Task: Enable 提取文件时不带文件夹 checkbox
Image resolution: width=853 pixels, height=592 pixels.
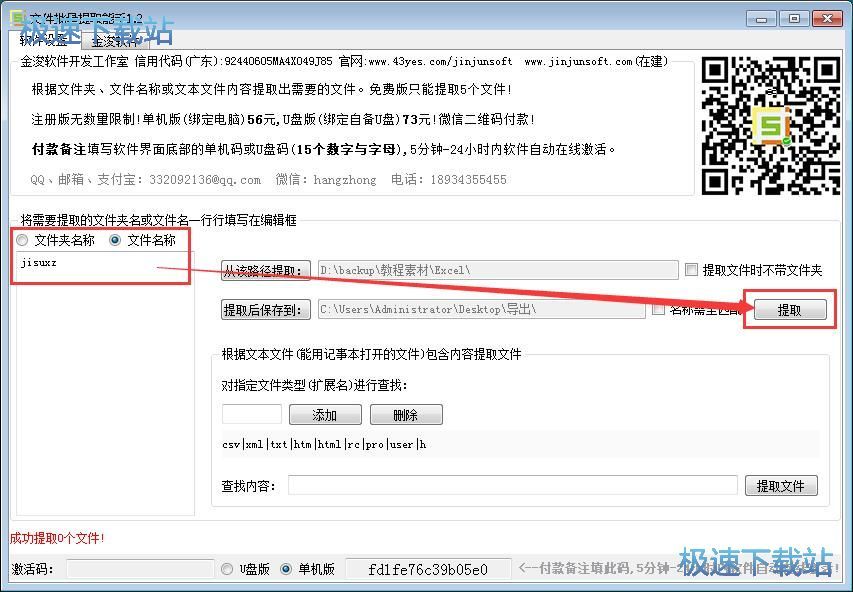Action: [691, 270]
